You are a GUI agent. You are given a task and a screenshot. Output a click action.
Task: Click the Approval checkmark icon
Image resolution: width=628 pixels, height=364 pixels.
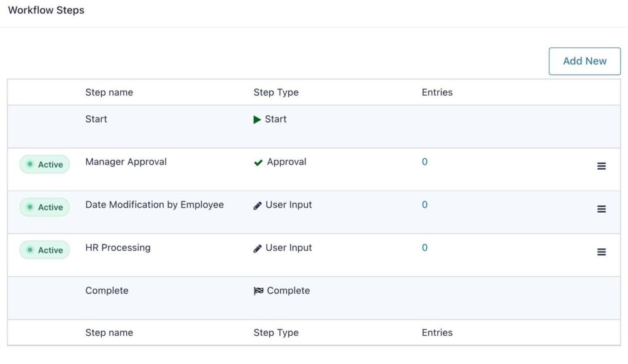click(259, 162)
